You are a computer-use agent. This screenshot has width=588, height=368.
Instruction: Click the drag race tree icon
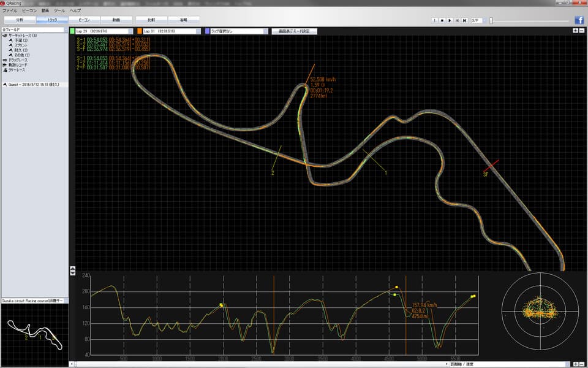[5, 60]
